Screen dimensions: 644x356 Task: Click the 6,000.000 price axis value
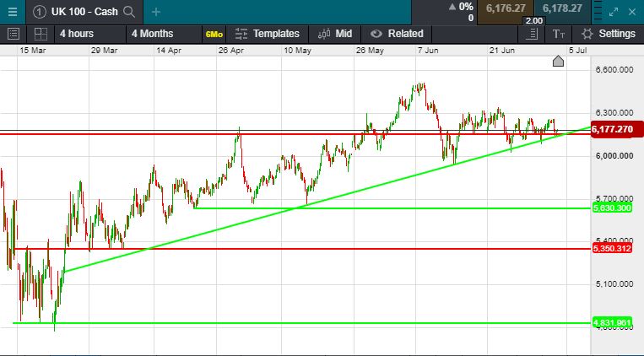(x=614, y=155)
